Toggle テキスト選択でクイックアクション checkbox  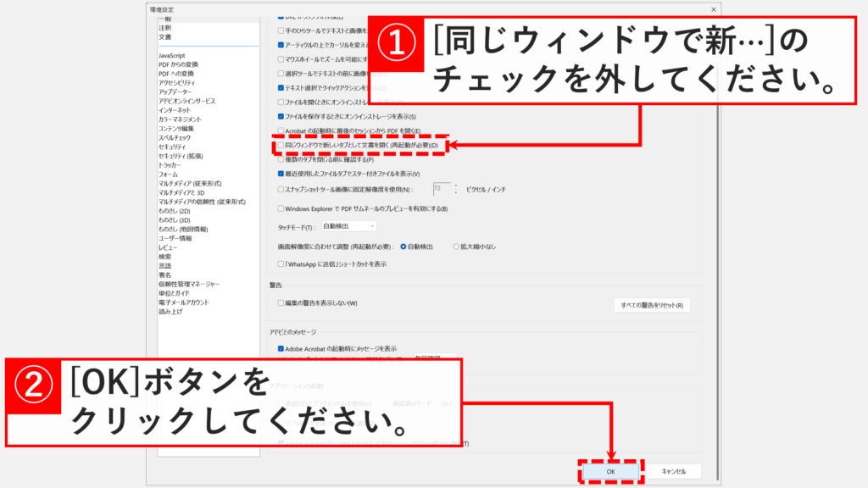tap(281, 87)
